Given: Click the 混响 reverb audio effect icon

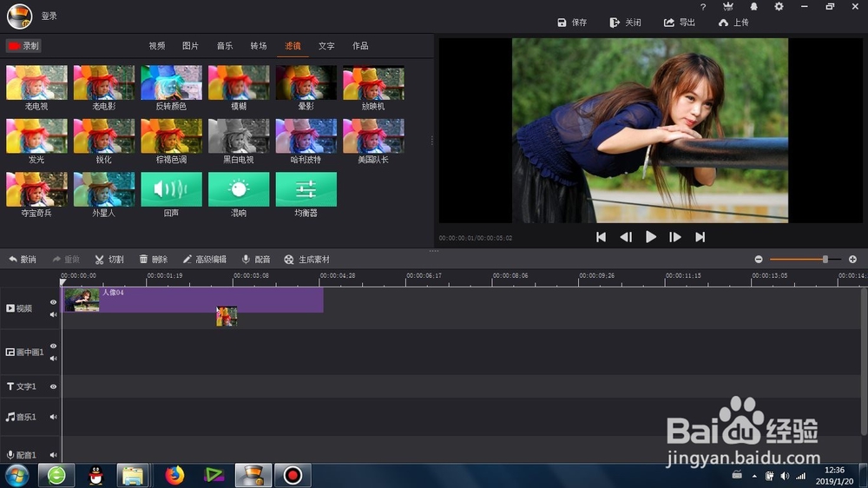Looking at the screenshot, I should coord(239,189).
